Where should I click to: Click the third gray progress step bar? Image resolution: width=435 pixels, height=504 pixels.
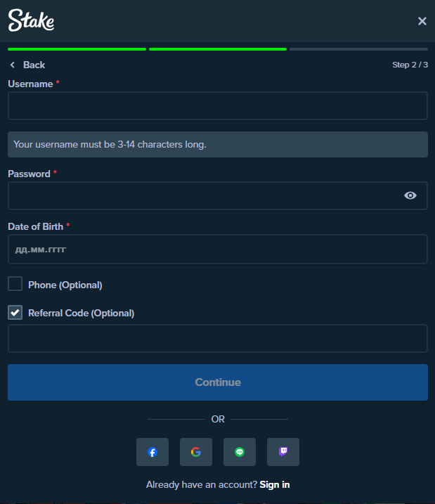[x=358, y=49]
